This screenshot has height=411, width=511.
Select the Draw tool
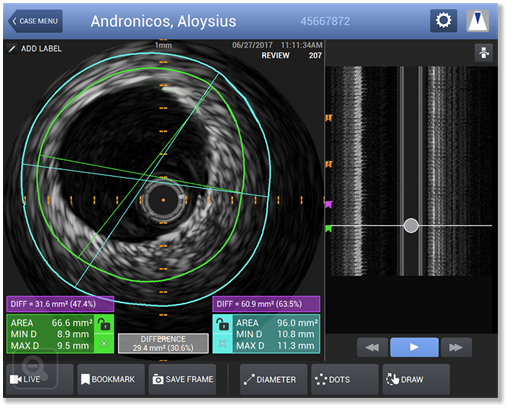[x=416, y=379]
